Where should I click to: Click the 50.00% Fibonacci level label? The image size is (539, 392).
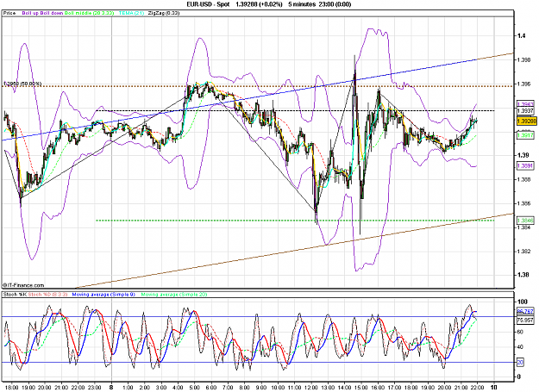pos(22,84)
